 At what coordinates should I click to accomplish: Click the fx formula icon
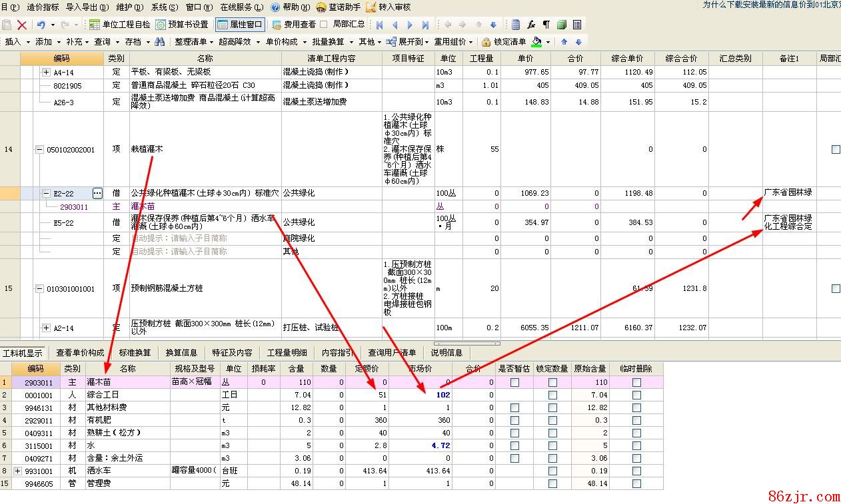click(531, 25)
